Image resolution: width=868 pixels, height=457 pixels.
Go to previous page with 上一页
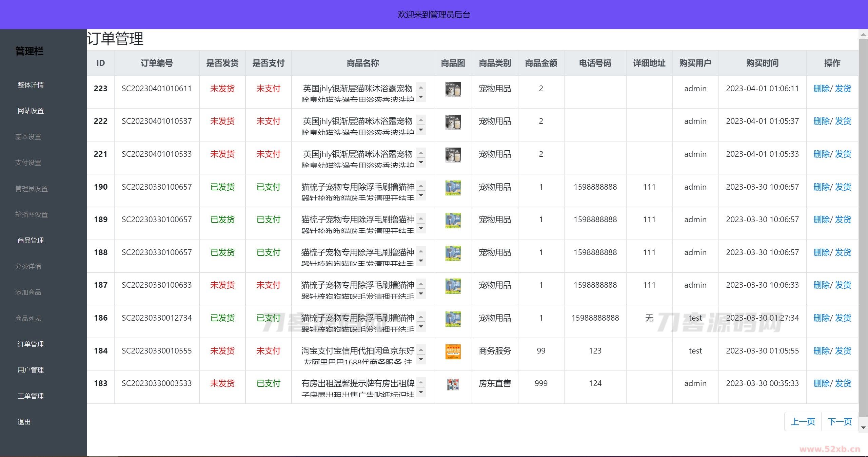coord(803,422)
